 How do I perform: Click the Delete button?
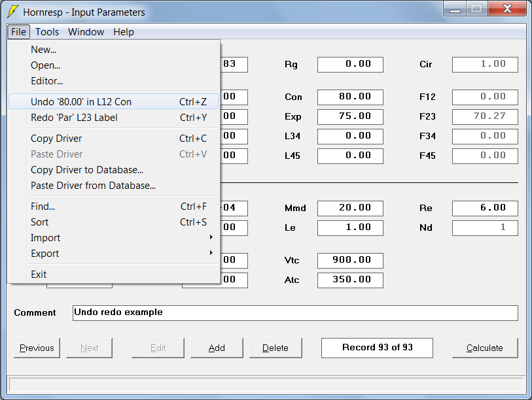[275, 348]
